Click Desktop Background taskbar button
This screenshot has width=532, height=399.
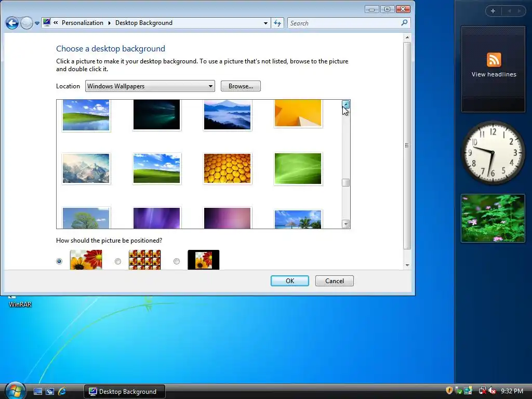click(125, 392)
